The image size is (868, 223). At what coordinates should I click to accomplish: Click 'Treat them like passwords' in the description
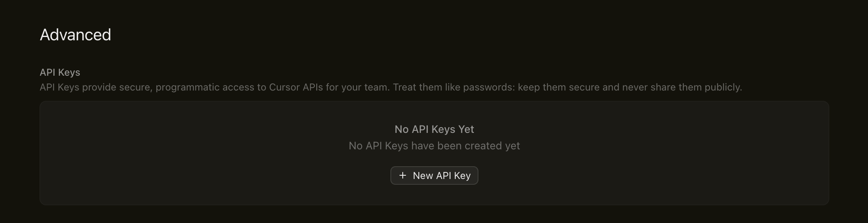click(452, 87)
